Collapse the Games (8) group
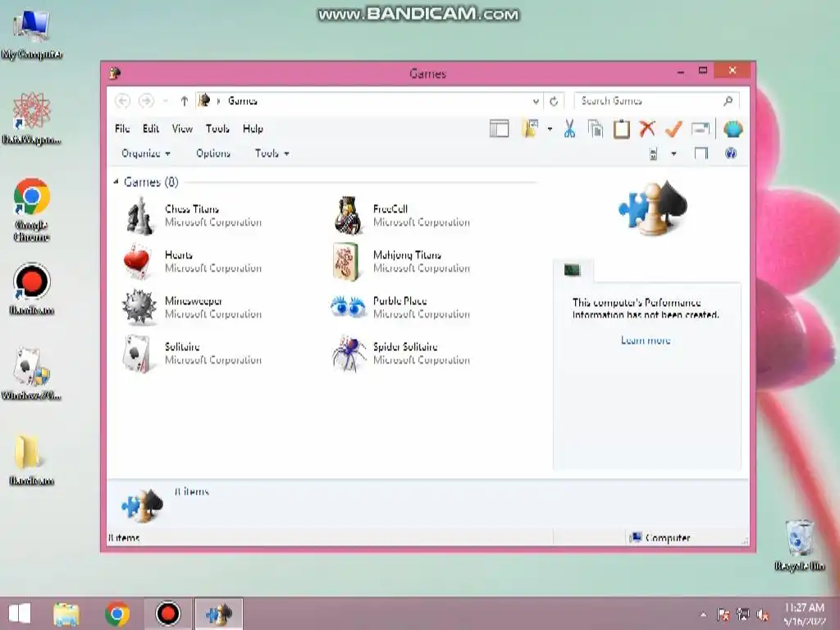The height and width of the screenshot is (630, 840). (x=116, y=182)
